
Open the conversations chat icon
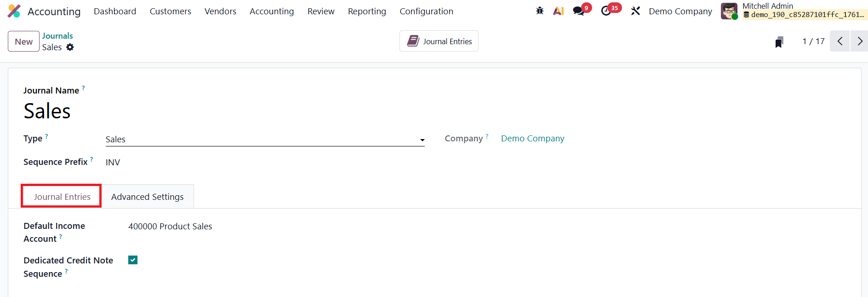coord(578,11)
